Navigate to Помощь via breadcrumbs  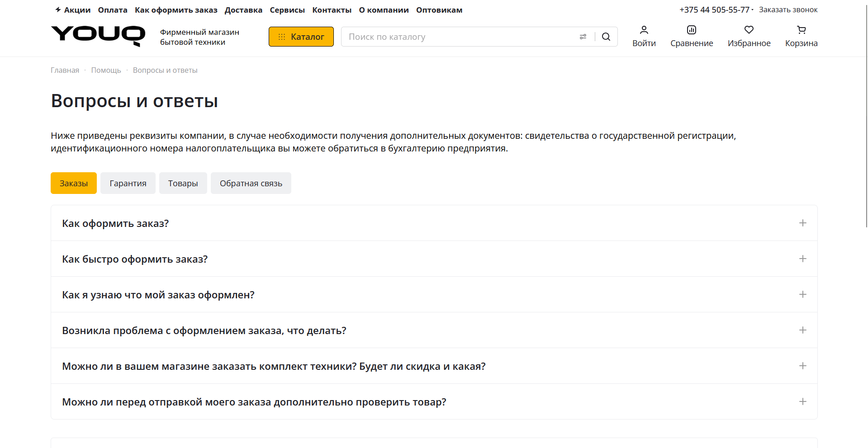[106, 70]
